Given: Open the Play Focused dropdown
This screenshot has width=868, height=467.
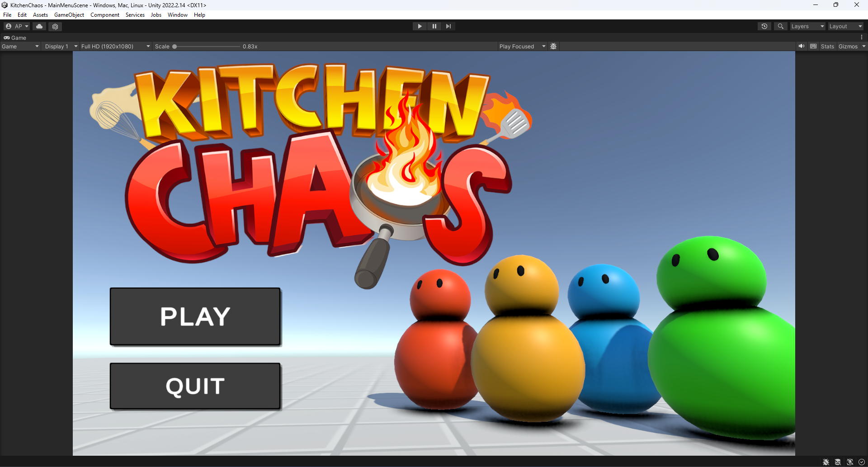Looking at the screenshot, I should tap(522, 46).
